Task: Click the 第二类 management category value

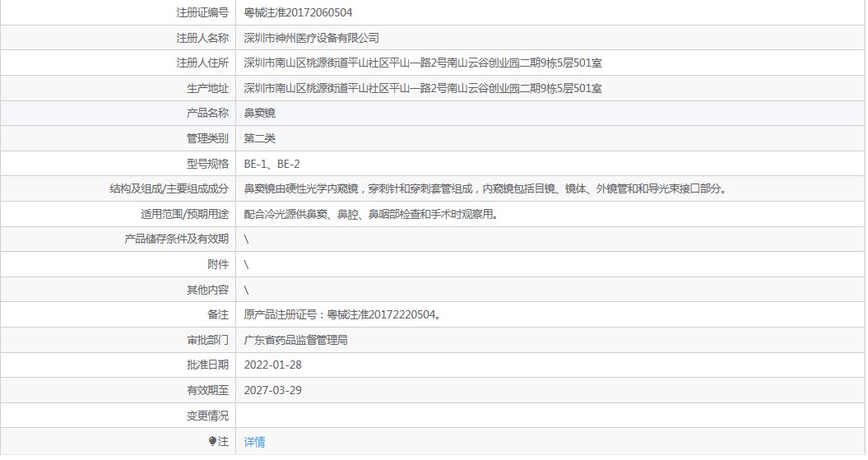Action: click(x=260, y=138)
